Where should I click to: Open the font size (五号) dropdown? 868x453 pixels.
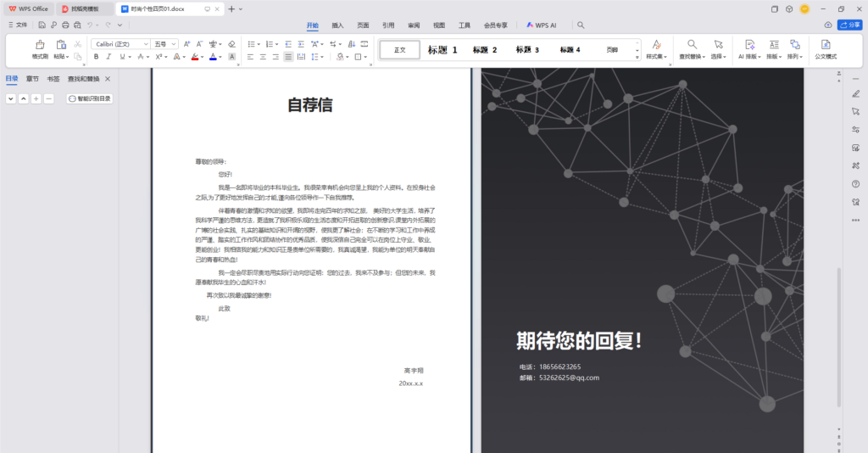click(174, 44)
